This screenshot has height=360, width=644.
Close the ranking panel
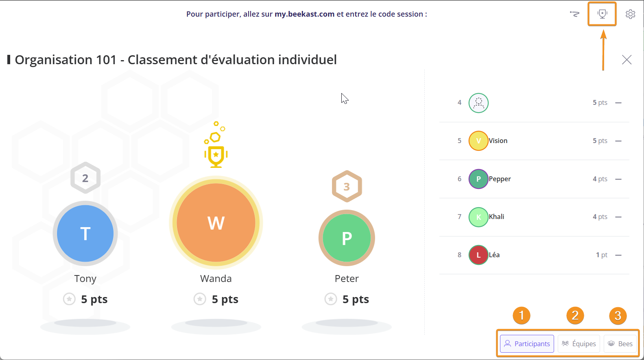[x=627, y=60]
